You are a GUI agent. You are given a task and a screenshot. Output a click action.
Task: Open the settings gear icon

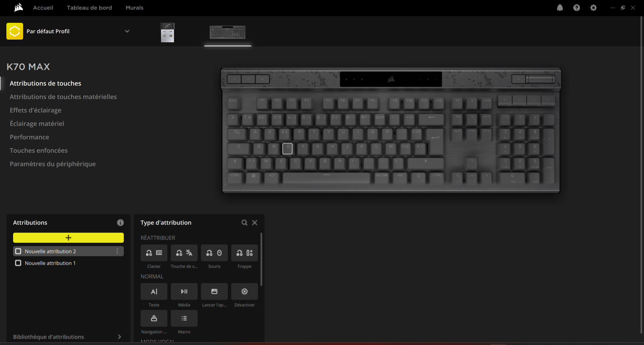tap(593, 8)
